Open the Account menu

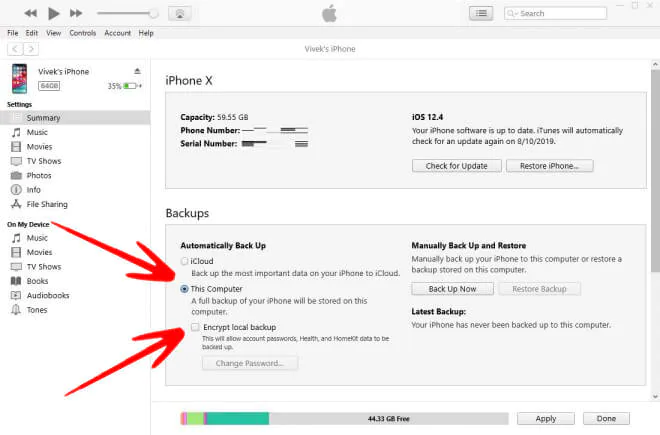point(117,33)
